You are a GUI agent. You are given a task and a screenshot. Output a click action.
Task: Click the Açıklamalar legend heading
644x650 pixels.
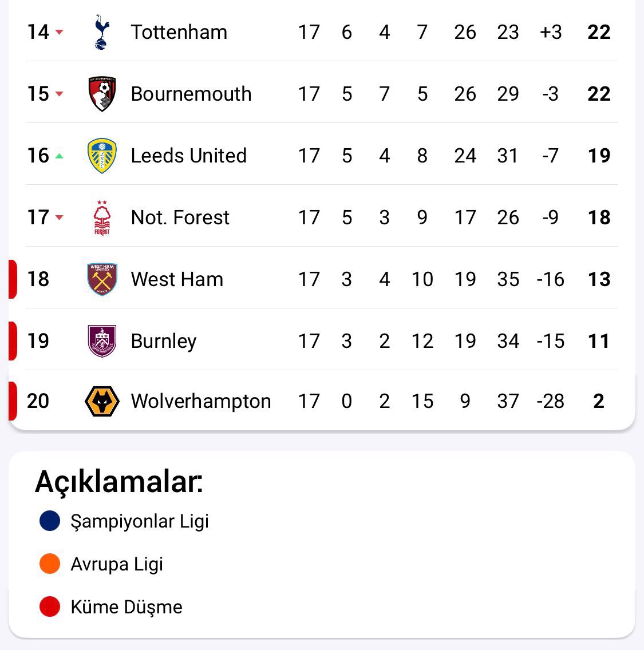119,481
